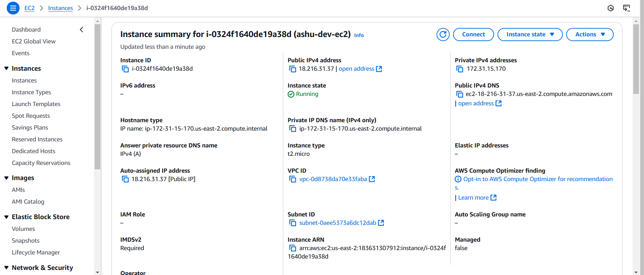Click external link icon beside Public IPv4 open address
The height and width of the screenshot is (275, 644).
pos(379,69)
